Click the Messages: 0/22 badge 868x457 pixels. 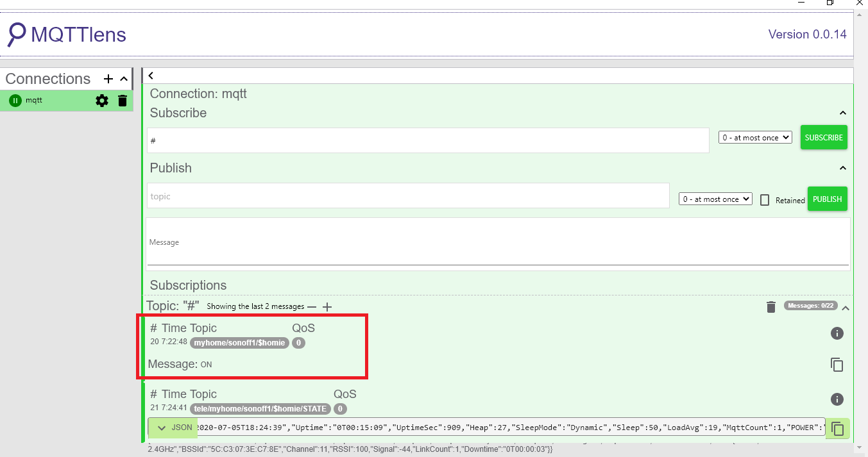(810, 306)
